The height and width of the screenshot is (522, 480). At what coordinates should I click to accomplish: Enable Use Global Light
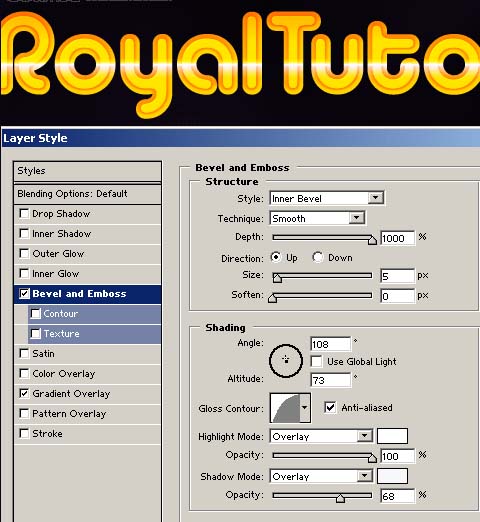click(316, 361)
